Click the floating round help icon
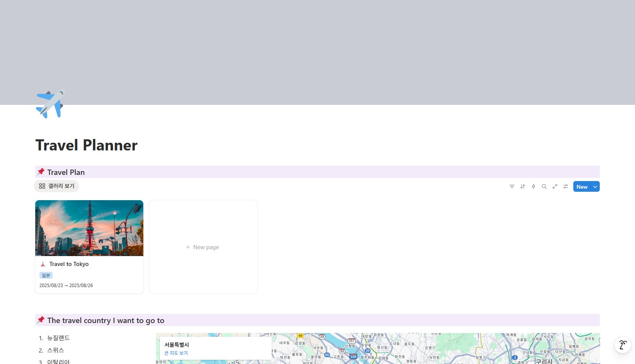Screen dimensions: 635x364 click(x=623, y=345)
